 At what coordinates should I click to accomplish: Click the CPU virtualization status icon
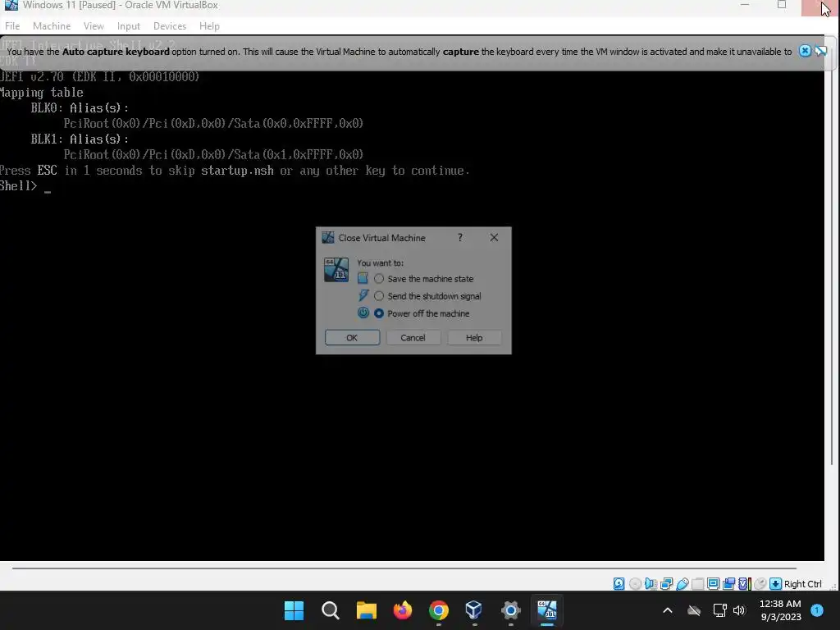744,584
